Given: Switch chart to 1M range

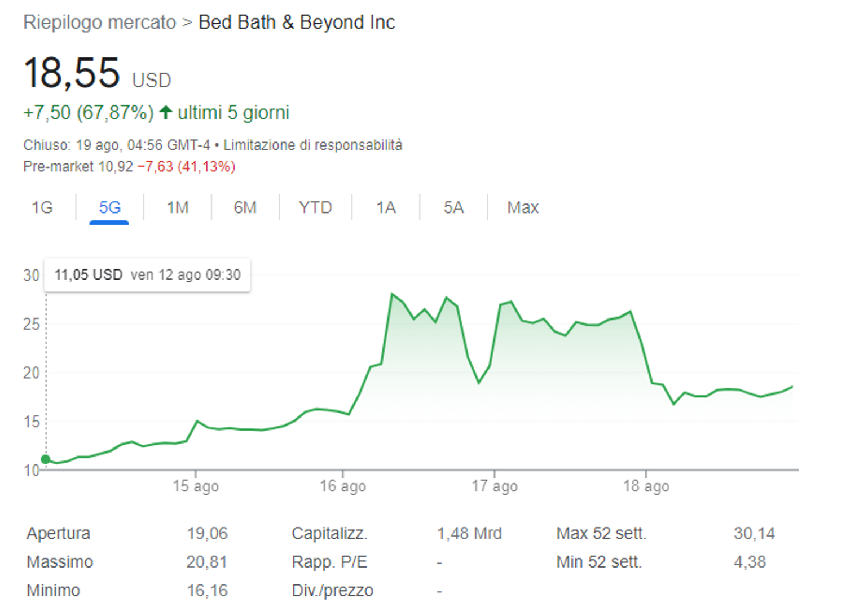Looking at the screenshot, I should tap(178, 207).
